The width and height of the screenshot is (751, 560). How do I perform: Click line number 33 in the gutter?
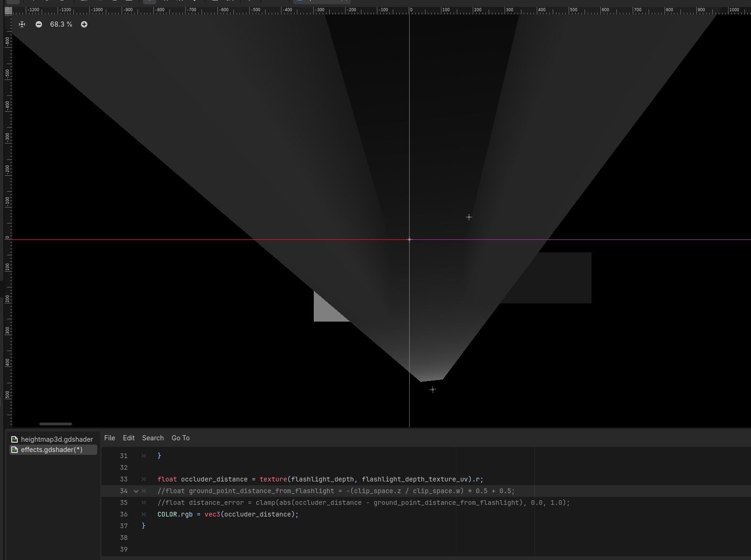click(x=123, y=479)
